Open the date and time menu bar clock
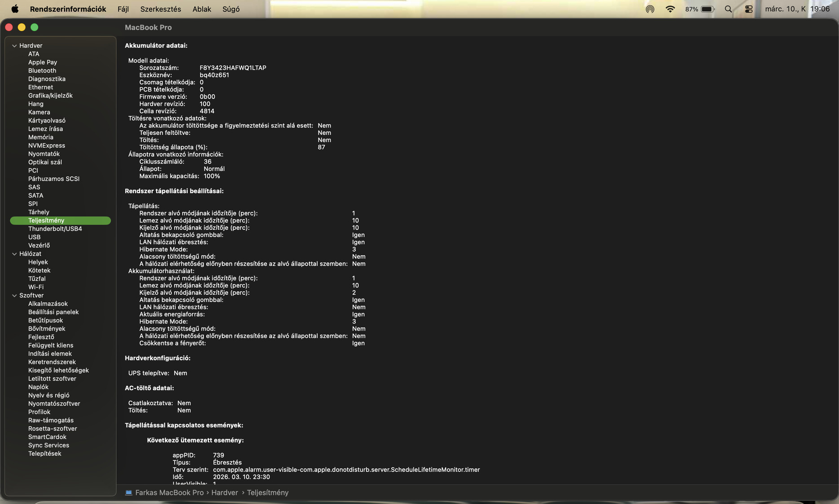839x504 pixels. [x=797, y=9]
